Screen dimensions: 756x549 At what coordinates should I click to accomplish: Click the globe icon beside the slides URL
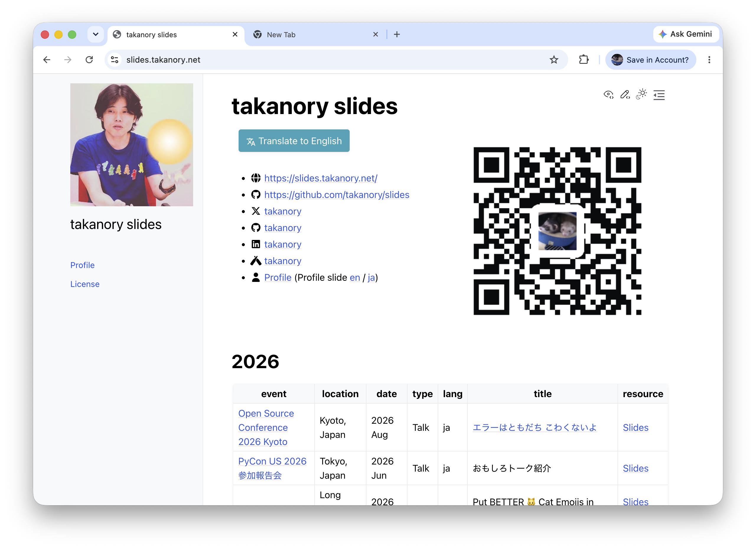(x=256, y=178)
